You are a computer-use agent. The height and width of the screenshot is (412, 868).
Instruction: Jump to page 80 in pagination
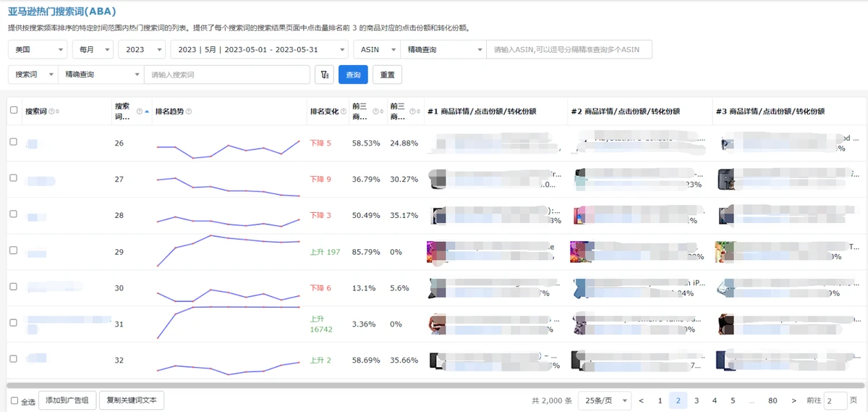point(773,400)
